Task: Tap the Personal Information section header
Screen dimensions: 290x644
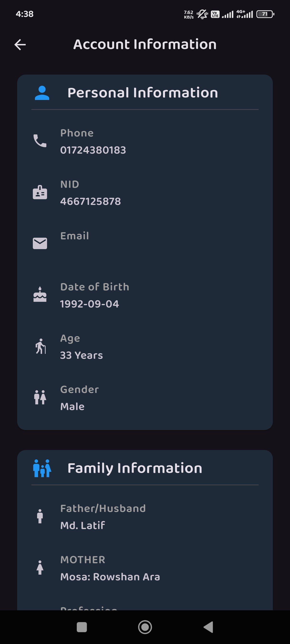Action: point(143,93)
